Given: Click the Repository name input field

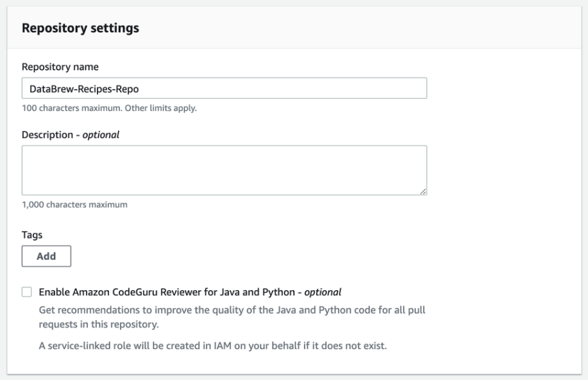Looking at the screenshot, I should [224, 88].
